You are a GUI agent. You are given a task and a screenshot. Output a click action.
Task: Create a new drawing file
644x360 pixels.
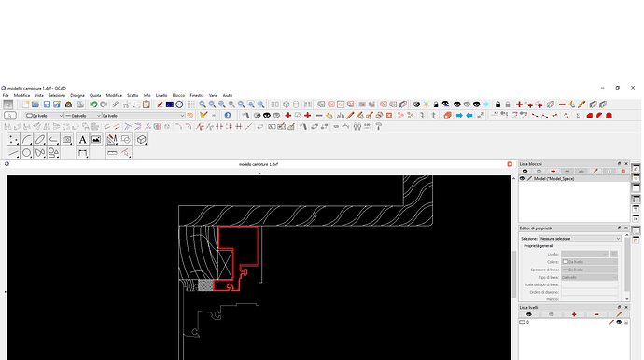point(26,104)
